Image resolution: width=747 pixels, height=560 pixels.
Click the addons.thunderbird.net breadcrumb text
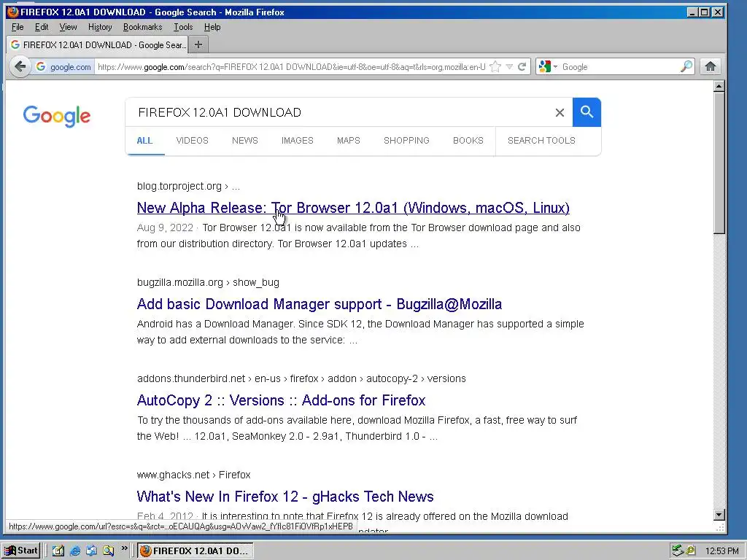(x=191, y=378)
